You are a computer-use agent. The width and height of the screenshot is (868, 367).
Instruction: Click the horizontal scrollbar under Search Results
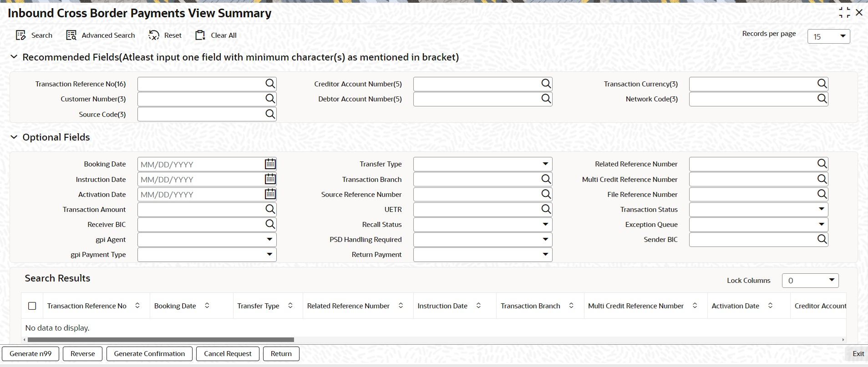[x=161, y=340]
